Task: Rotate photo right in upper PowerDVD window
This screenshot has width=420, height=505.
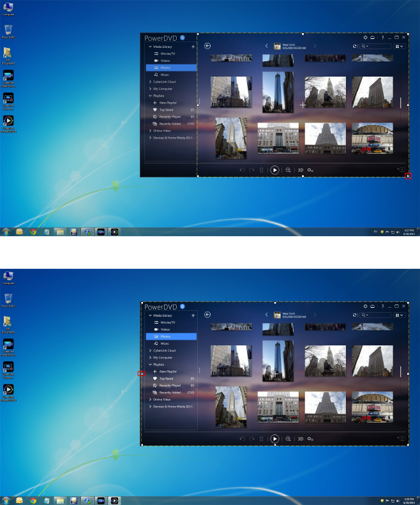Action: tap(251, 170)
